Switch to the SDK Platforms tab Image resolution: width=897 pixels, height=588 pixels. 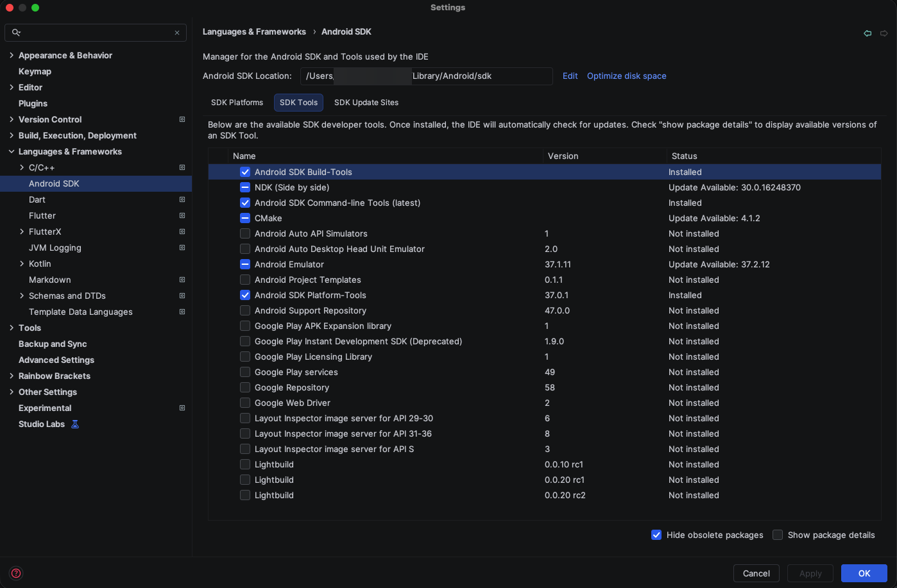tap(237, 103)
